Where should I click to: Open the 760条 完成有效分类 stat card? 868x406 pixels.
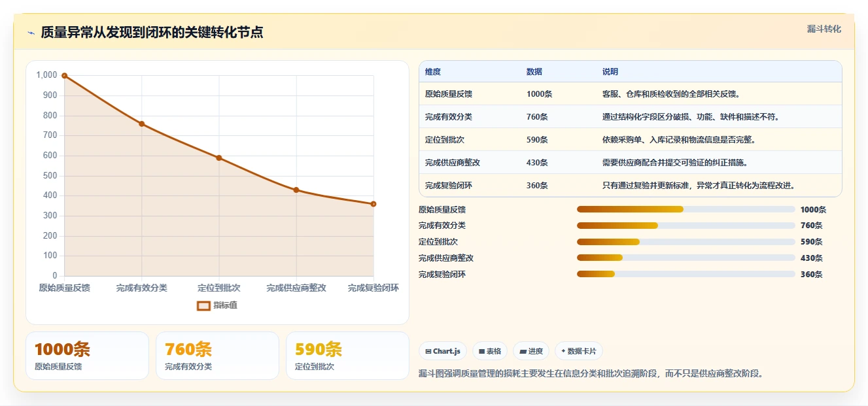217,356
